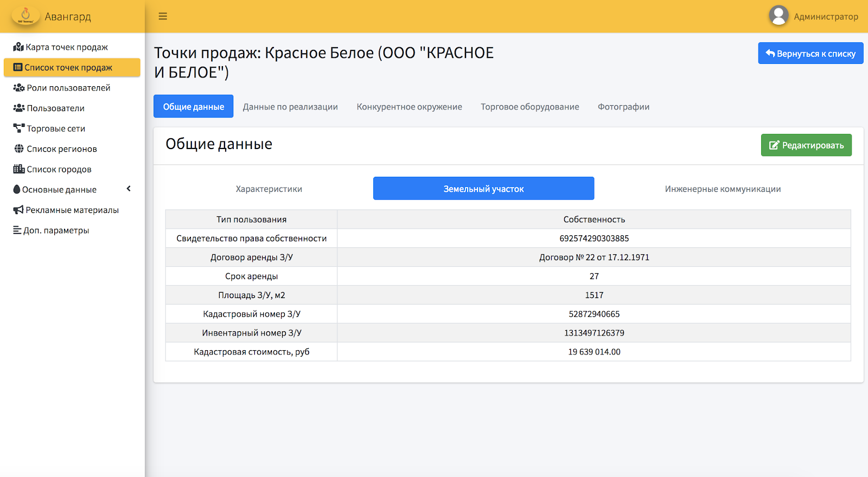Image resolution: width=868 pixels, height=477 pixels.
Task: Click the Общие данные panel heading
Action: (219, 144)
